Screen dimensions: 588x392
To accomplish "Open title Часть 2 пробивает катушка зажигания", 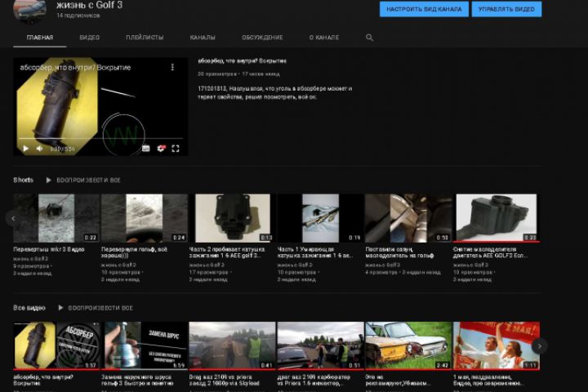I will pyautogui.click(x=227, y=252).
